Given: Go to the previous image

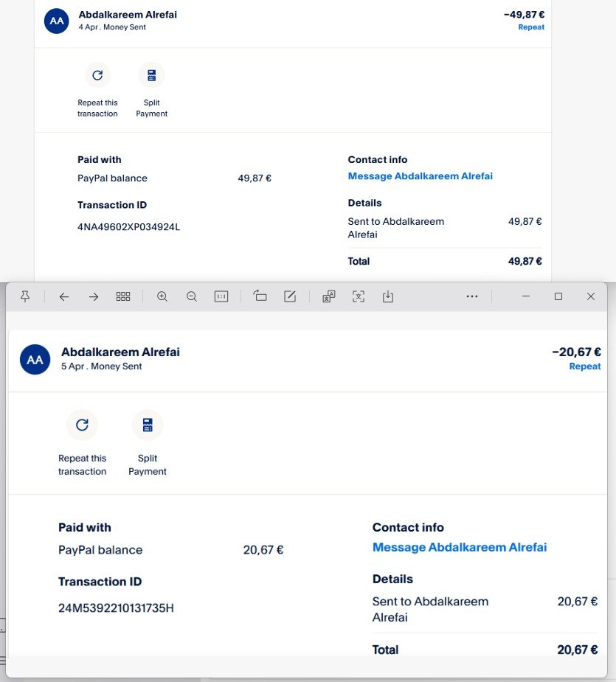Looking at the screenshot, I should click(64, 296).
